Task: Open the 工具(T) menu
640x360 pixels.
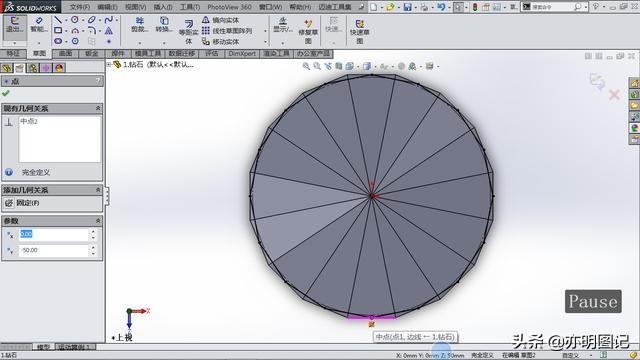Action: point(190,7)
